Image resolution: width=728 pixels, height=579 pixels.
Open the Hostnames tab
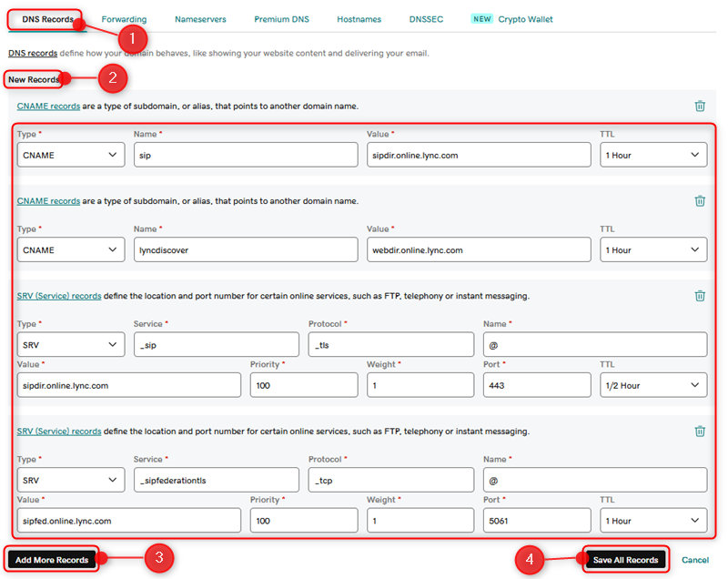click(x=359, y=19)
